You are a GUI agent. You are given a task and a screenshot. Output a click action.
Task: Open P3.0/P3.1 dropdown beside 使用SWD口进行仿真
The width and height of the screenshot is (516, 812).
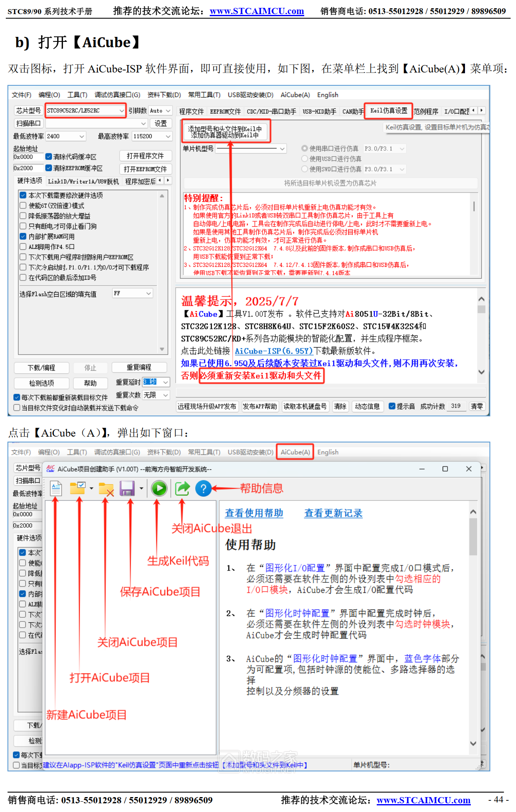point(384,169)
